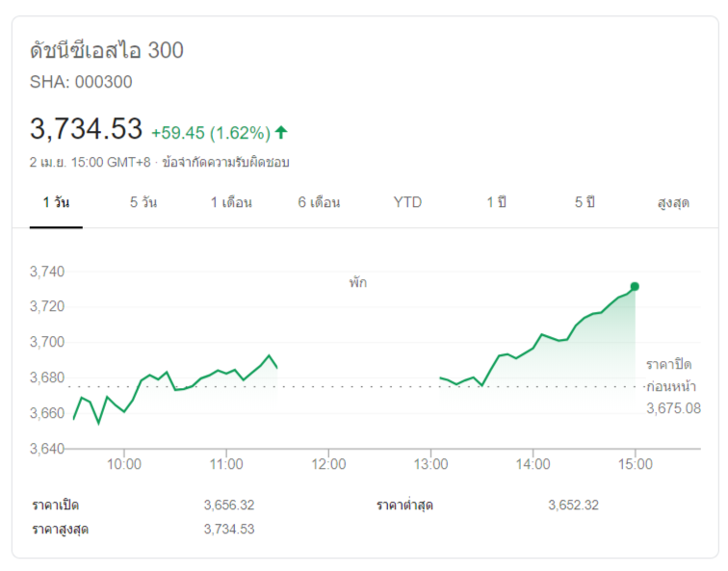Switch to the สูงสุด range tab
The width and height of the screenshot is (728, 571).
(x=673, y=202)
